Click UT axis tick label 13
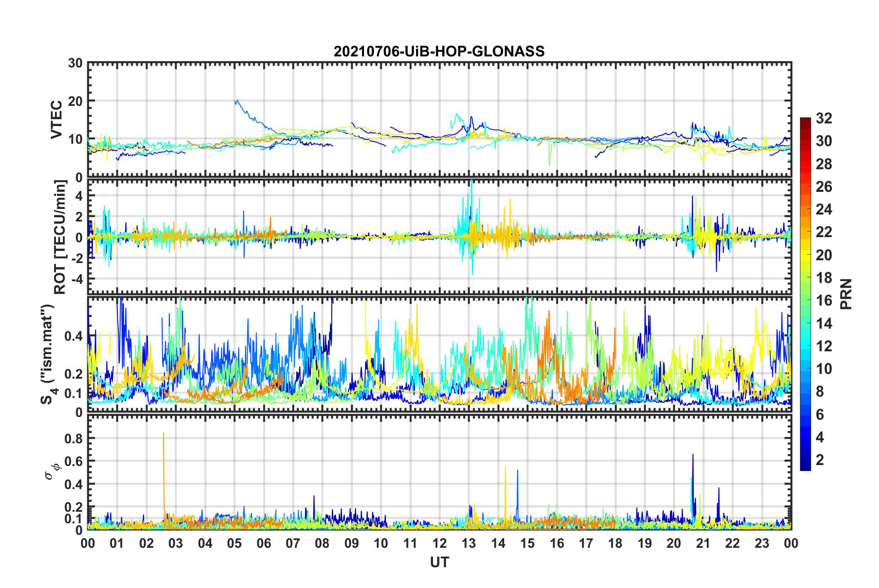The image size is (879, 588). tap(469, 543)
